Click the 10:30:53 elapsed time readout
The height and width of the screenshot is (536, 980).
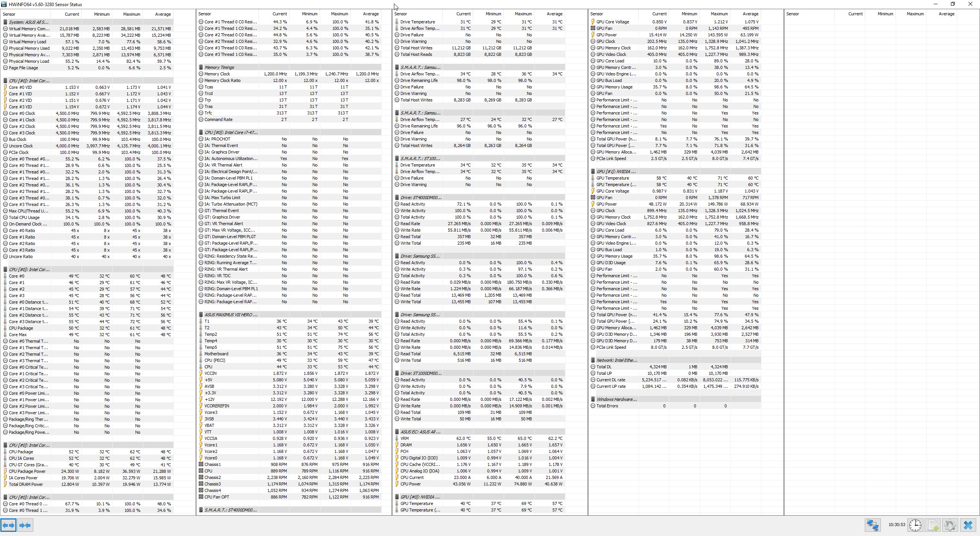tap(897, 525)
